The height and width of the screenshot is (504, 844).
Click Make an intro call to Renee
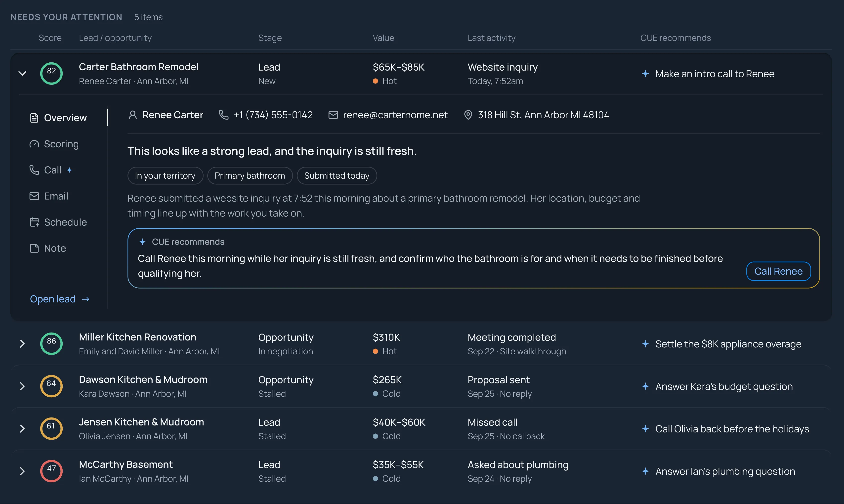click(715, 74)
